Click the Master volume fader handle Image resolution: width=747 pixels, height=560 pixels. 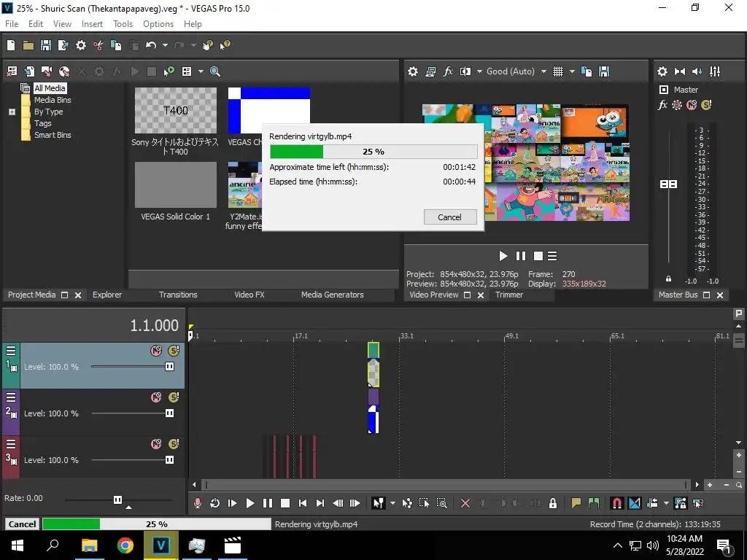pos(668,184)
